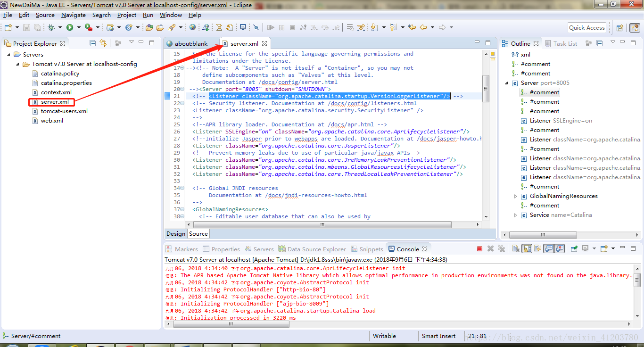
Task: Pin the Console view
Action: tap(574, 248)
